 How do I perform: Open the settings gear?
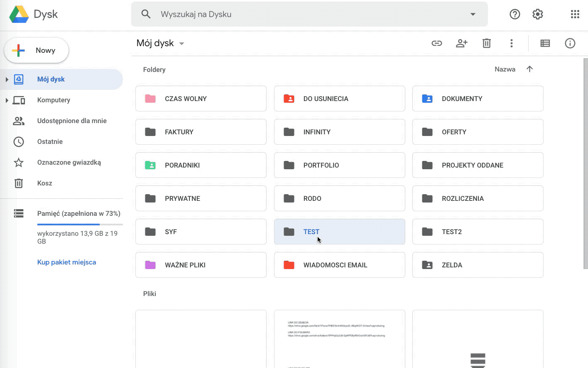pyautogui.click(x=537, y=14)
